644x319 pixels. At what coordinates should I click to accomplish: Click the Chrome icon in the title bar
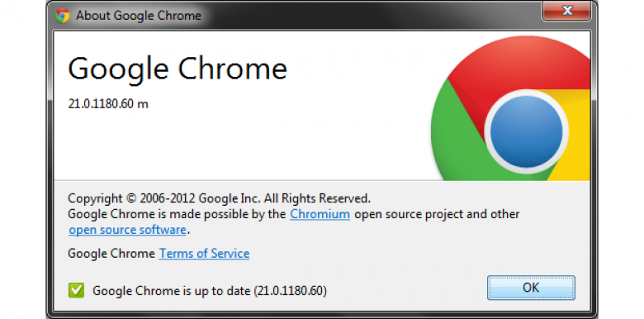pyautogui.click(x=63, y=16)
